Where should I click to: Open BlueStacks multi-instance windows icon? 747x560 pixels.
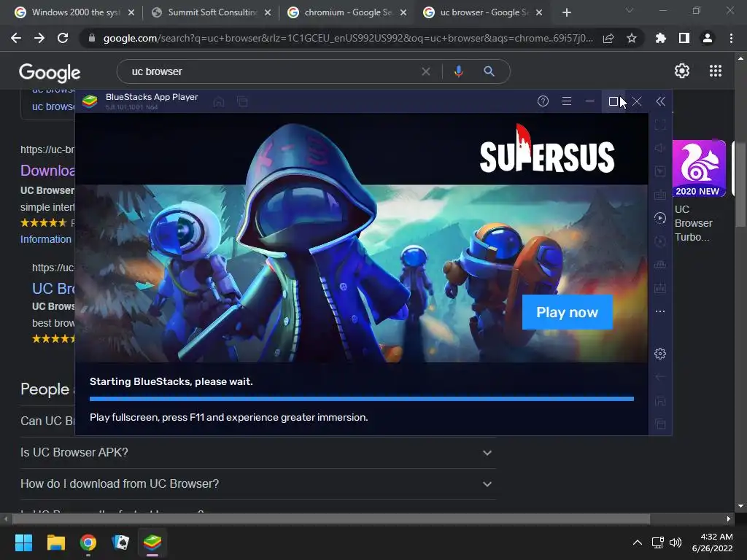[x=242, y=101]
